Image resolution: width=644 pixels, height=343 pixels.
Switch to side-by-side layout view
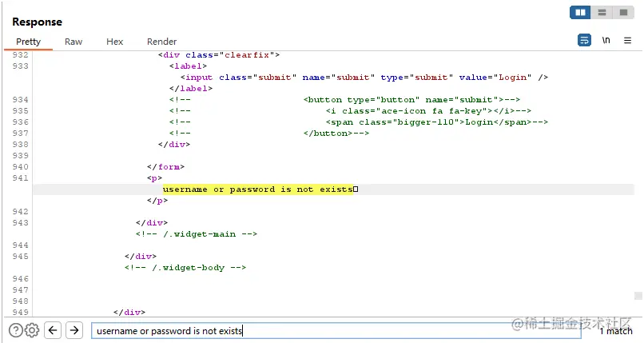(x=580, y=12)
